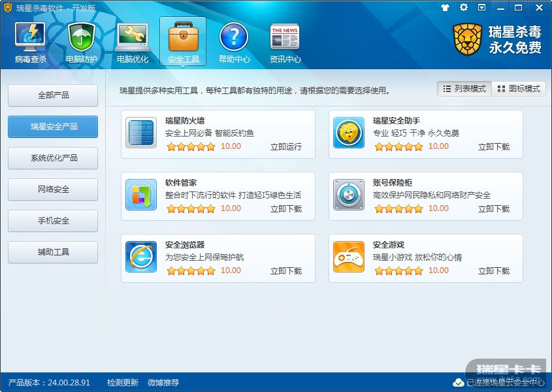Click the star rating of 瑞星防火墙
552x392 pixels.
(x=191, y=146)
